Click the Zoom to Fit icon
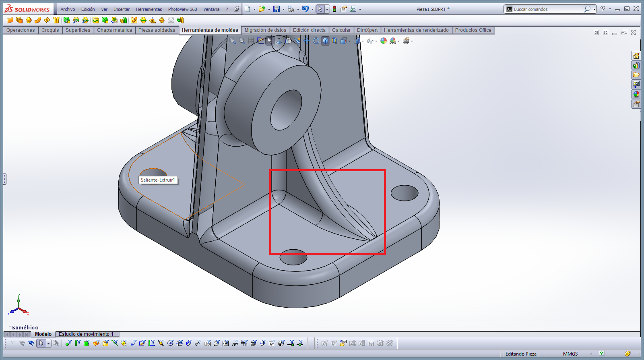Screen dimensions: 644x360 click(233, 41)
